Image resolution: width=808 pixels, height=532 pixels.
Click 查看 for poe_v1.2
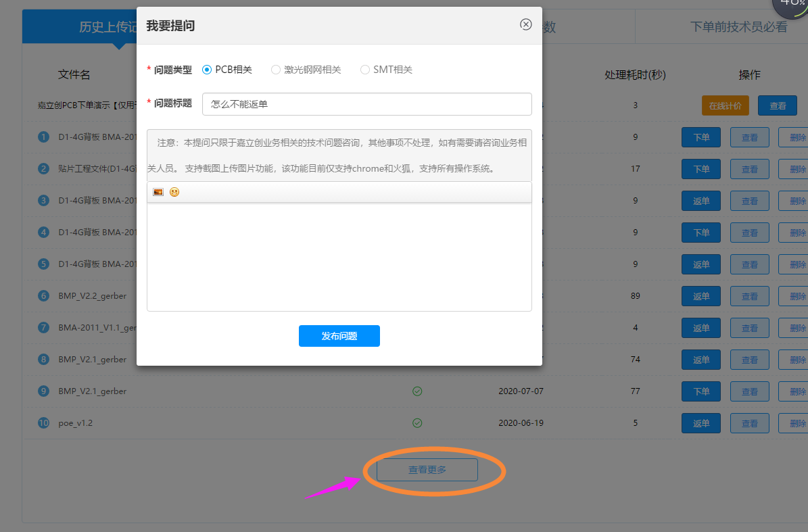click(x=750, y=423)
